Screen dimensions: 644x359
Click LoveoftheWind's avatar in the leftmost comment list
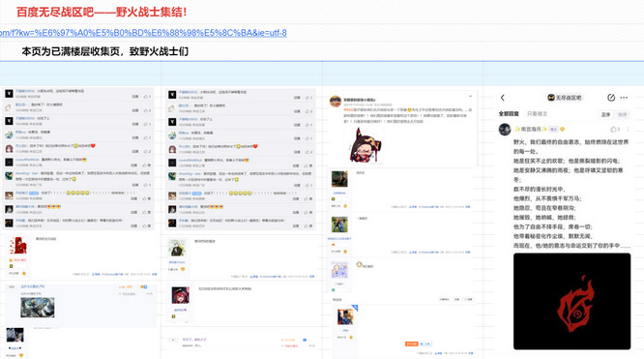click(x=9, y=162)
